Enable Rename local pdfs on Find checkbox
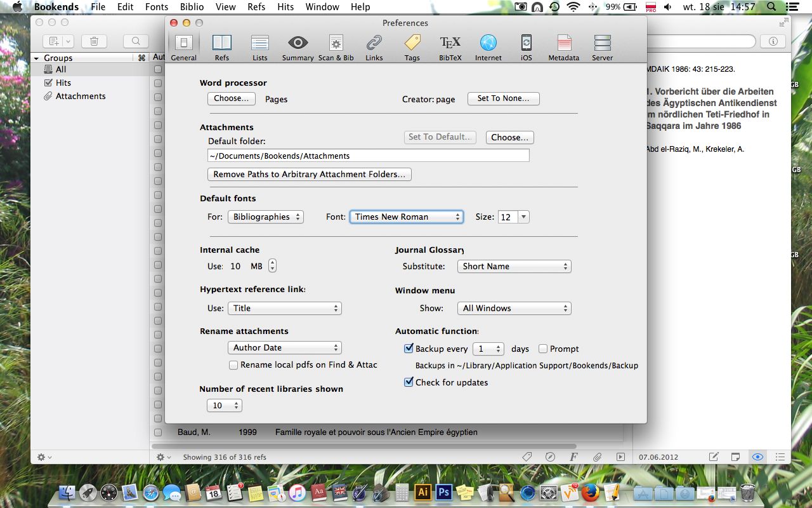This screenshot has height=508, width=812. click(x=233, y=365)
